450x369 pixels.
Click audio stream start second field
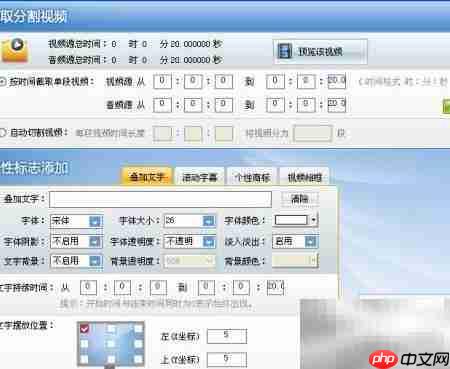[x=224, y=105]
